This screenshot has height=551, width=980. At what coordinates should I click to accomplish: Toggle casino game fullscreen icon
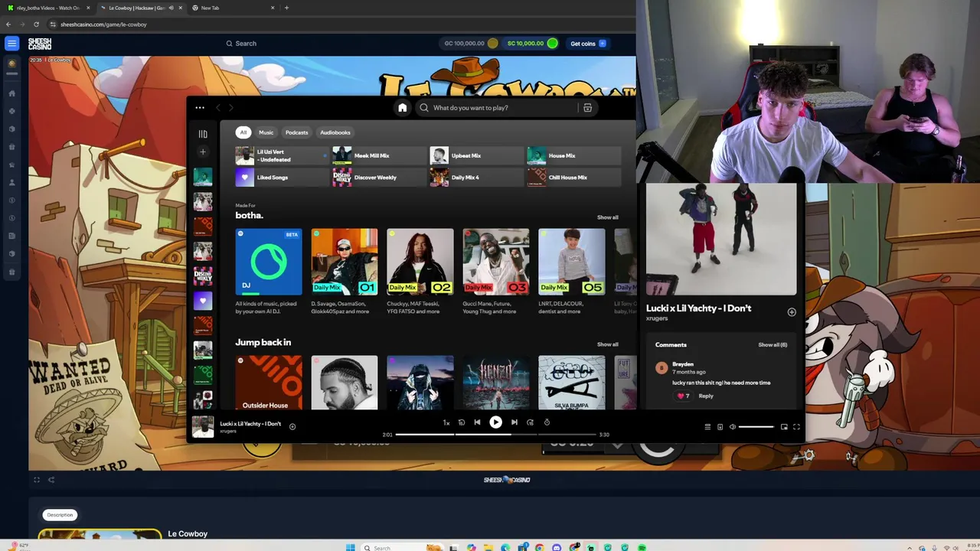pos(36,480)
